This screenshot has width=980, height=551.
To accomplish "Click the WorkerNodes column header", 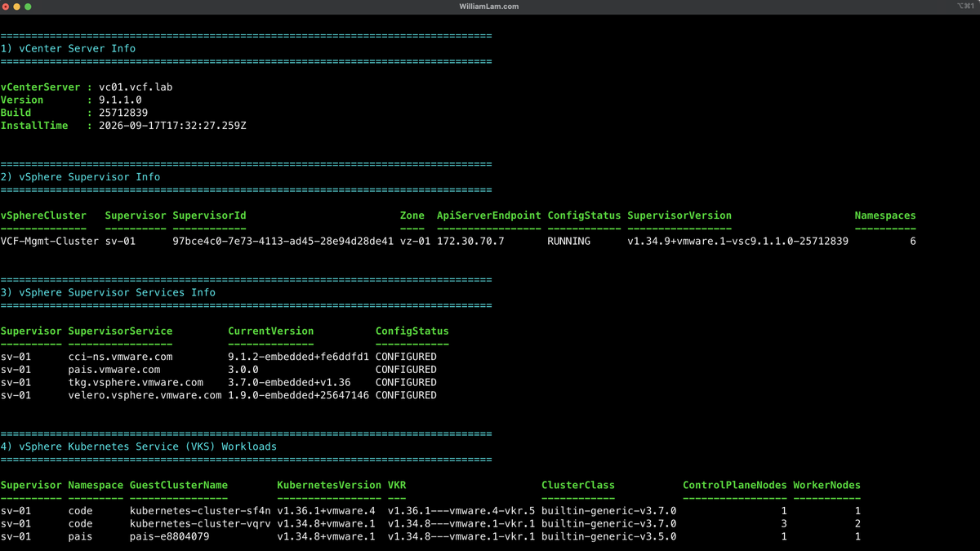I will (x=826, y=485).
